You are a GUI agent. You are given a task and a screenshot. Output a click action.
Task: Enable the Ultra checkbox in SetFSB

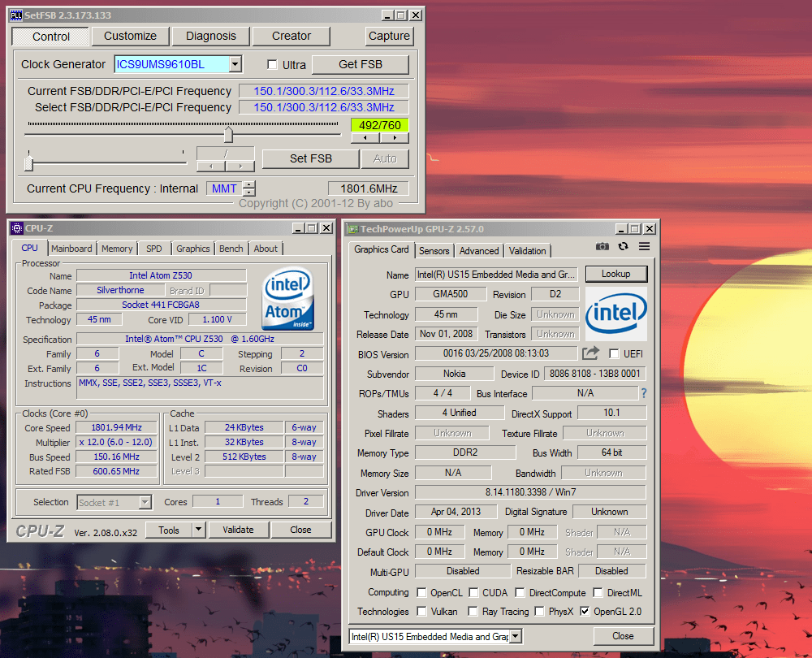273,64
